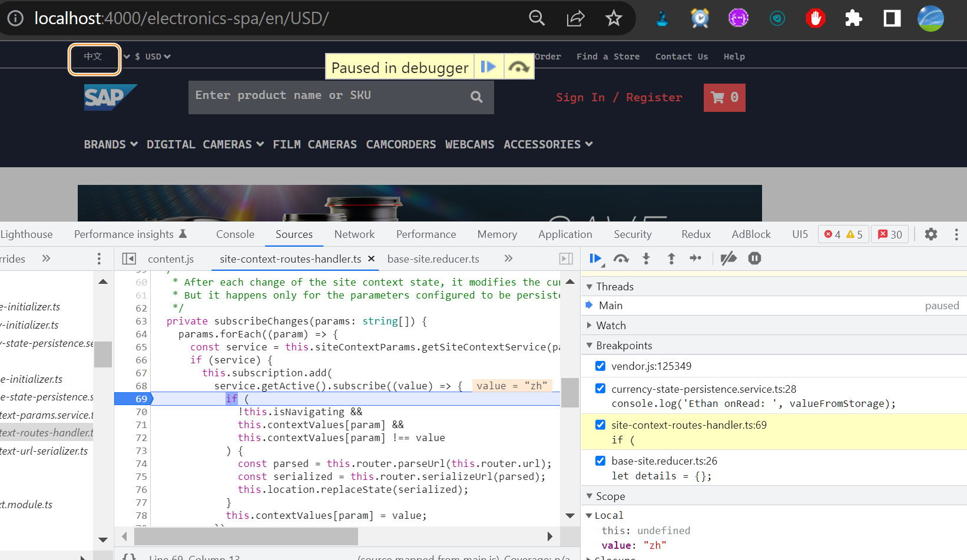The height and width of the screenshot is (560, 967).
Task: Deactivate all breakpoints
Action: coord(728,259)
